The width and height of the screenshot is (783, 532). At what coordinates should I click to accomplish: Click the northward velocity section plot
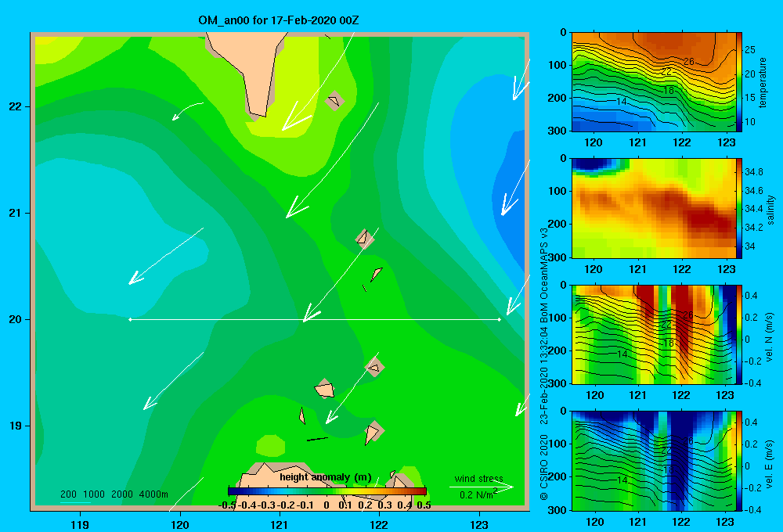tap(654, 334)
